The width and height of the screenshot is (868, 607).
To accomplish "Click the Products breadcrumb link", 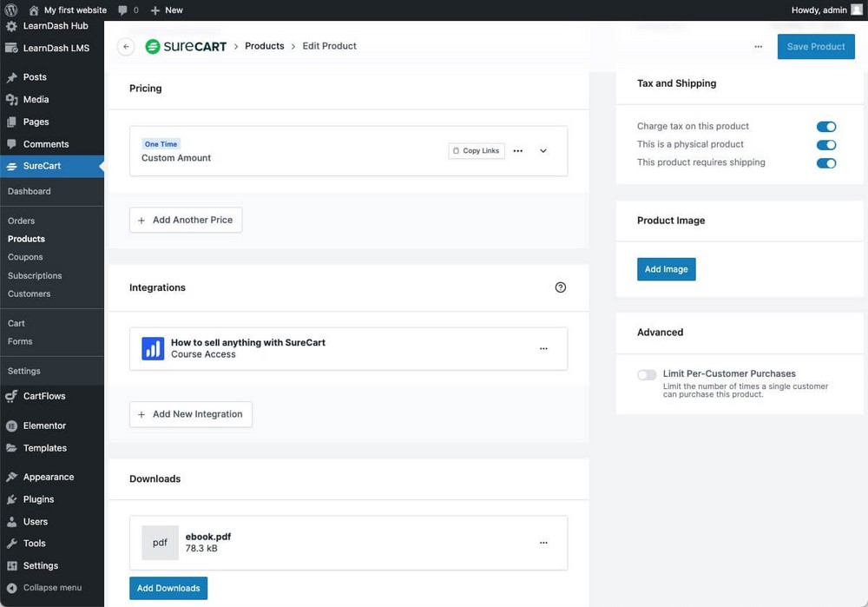I will pos(265,46).
